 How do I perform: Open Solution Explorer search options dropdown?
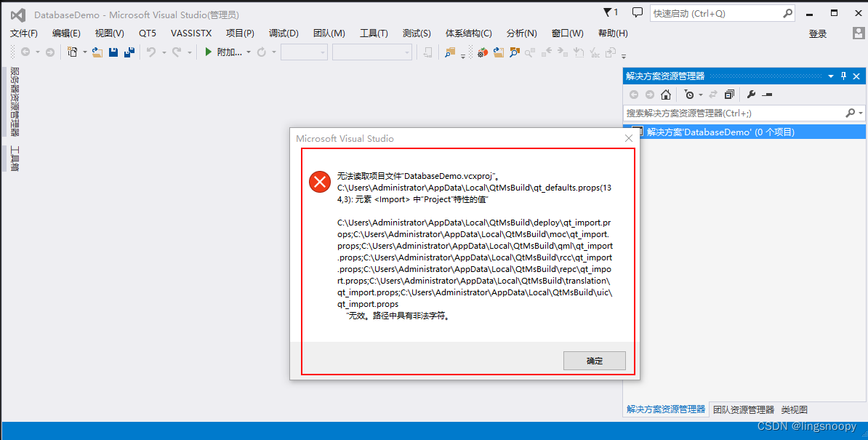[x=860, y=113]
